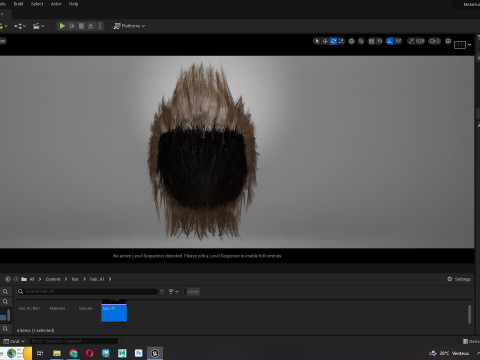Open Task View in Windows taskbar

(40, 353)
